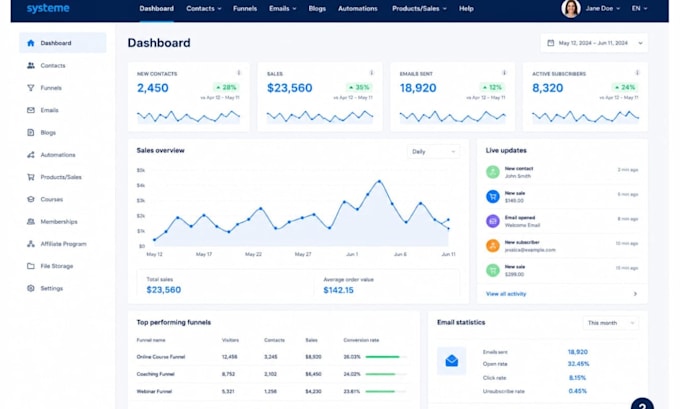Click the purple Email opened icon
The width and height of the screenshot is (680, 409).
coord(493,221)
